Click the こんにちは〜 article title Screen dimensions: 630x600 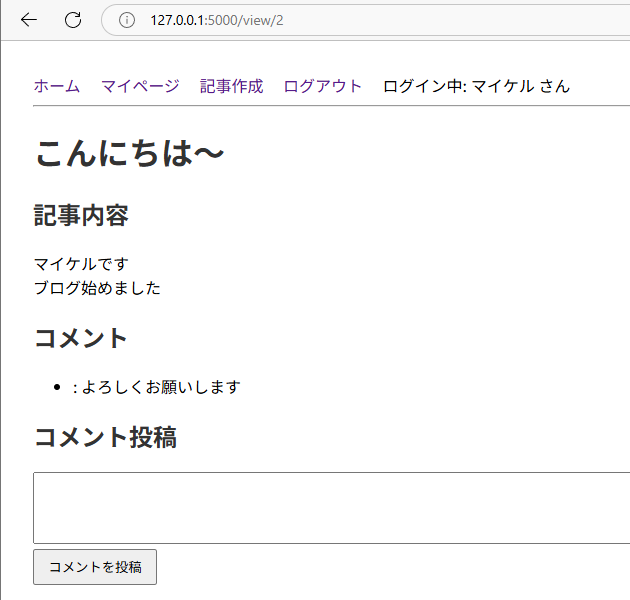[129, 155]
